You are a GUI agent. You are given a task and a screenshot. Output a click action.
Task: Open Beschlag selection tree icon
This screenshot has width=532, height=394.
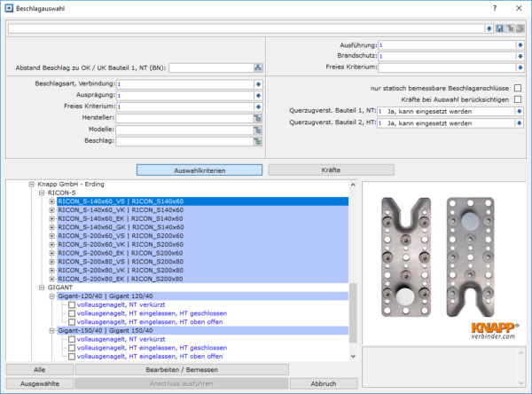(x=258, y=141)
